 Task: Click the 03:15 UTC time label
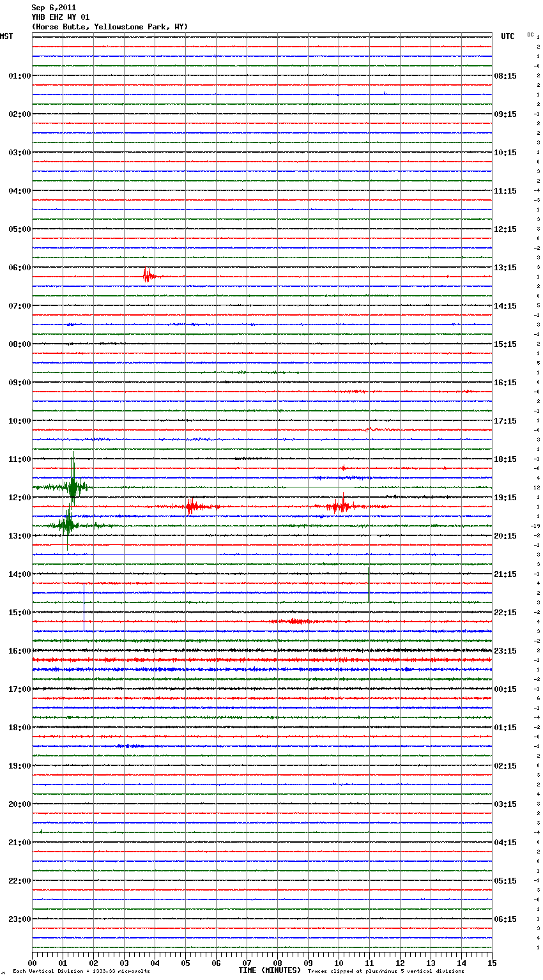(505, 804)
